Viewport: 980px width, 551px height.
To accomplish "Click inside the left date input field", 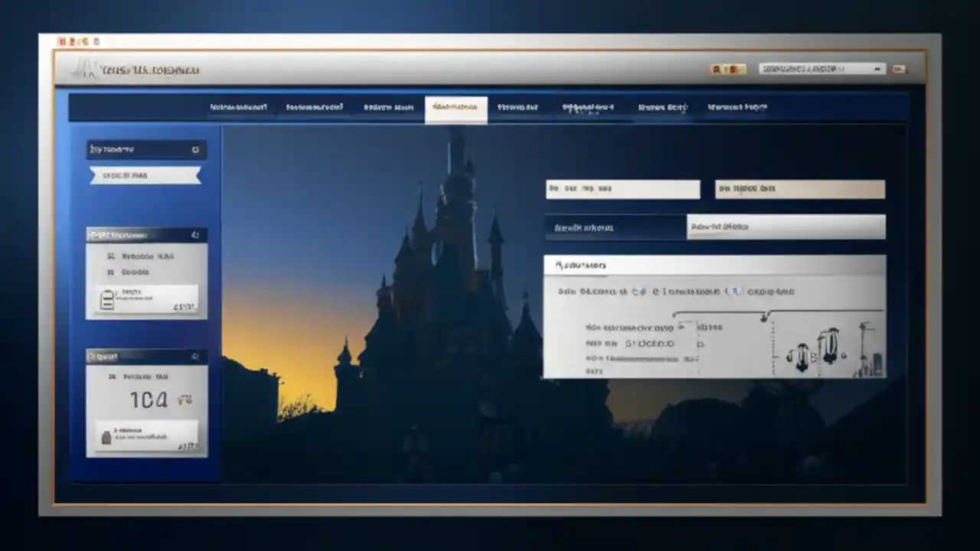I will 622,189.
